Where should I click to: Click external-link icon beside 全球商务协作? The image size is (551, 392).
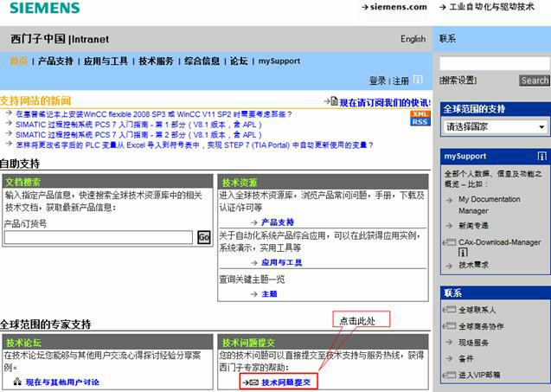pos(449,326)
